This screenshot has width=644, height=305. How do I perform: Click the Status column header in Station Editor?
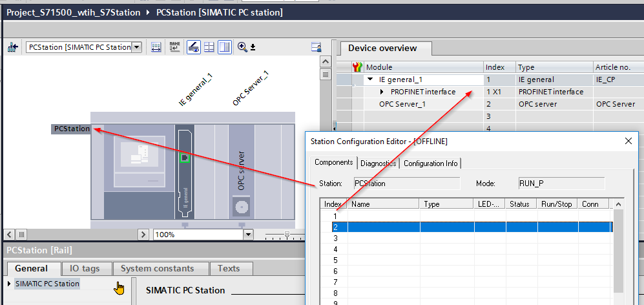click(x=522, y=204)
